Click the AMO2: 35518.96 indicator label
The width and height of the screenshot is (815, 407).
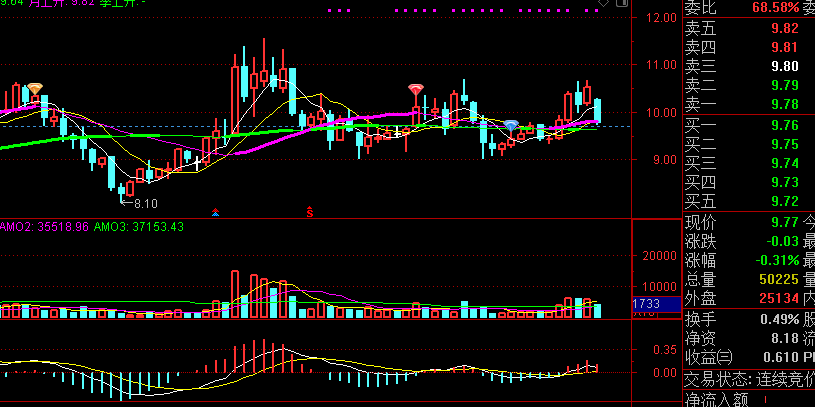pyautogui.click(x=44, y=227)
